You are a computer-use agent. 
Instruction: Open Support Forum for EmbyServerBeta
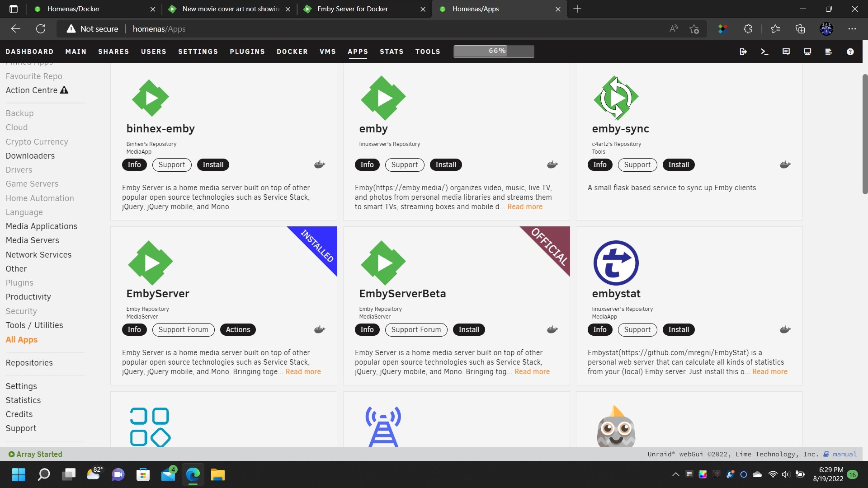[x=416, y=329]
